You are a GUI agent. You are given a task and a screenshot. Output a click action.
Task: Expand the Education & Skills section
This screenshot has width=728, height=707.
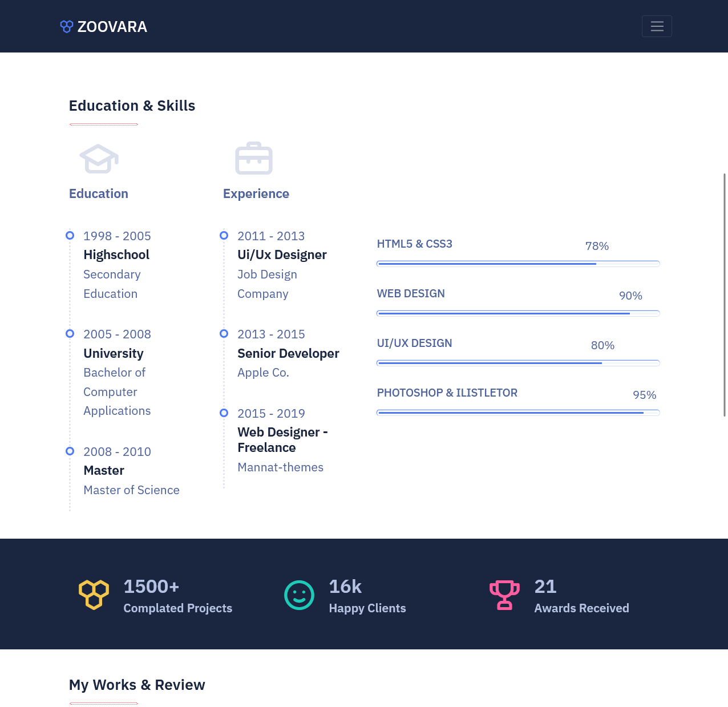132,106
